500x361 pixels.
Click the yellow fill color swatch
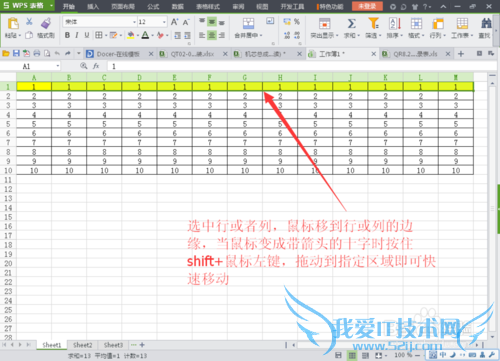131,35
